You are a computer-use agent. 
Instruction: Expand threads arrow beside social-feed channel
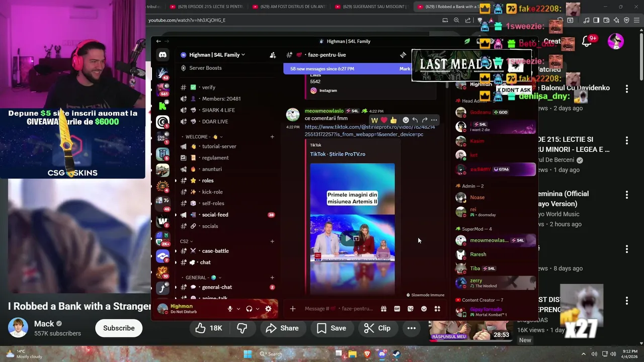pyautogui.click(x=176, y=215)
